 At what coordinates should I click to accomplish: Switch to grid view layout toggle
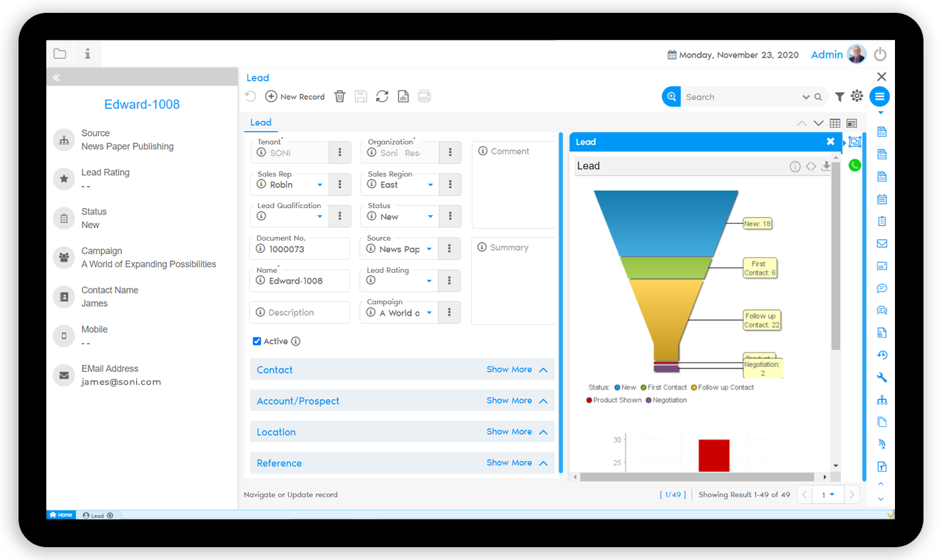coord(834,123)
